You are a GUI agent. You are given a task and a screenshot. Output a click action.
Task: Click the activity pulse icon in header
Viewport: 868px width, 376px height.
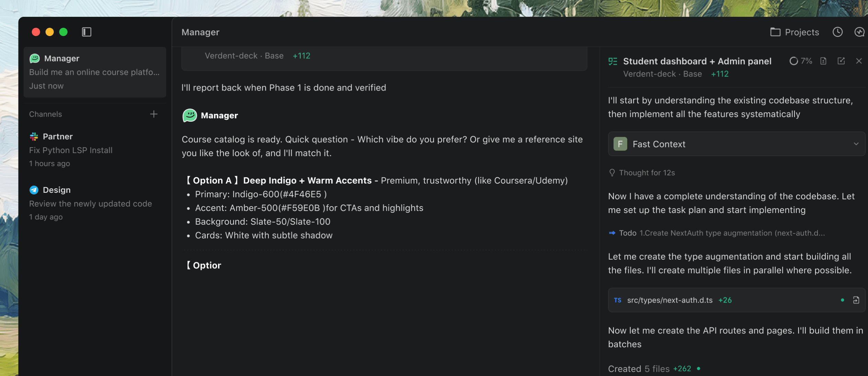[x=859, y=32]
